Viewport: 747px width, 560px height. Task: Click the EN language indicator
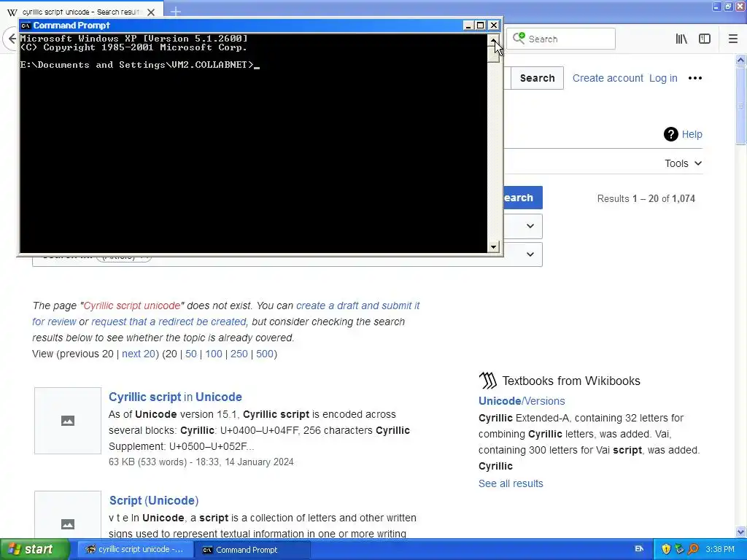(639, 549)
